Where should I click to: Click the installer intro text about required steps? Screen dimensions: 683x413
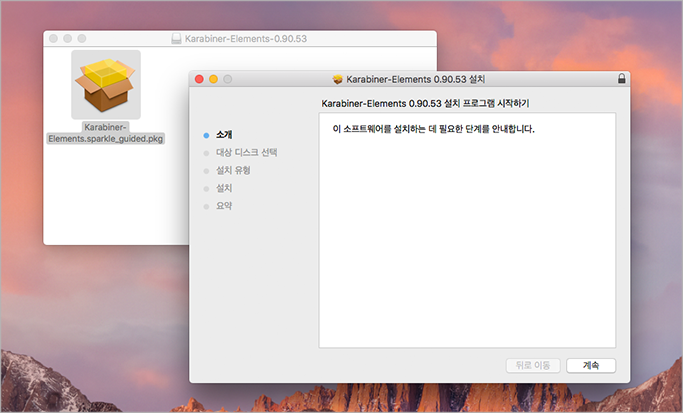(x=433, y=129)
